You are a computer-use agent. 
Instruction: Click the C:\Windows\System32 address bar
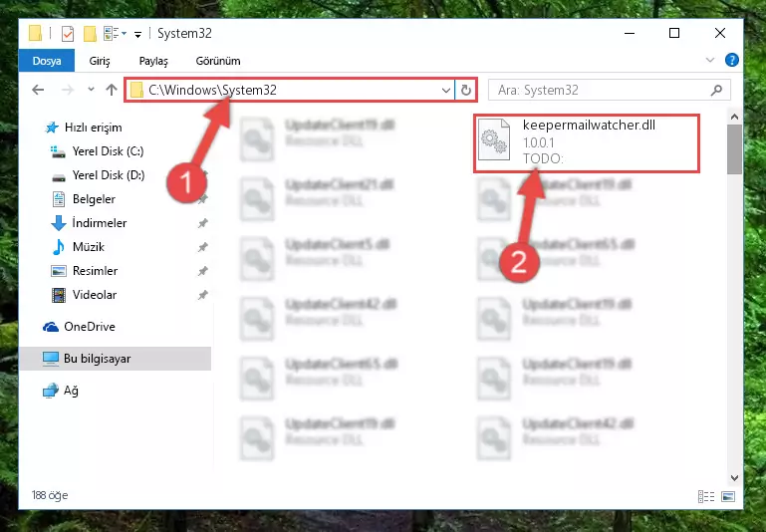290,90
